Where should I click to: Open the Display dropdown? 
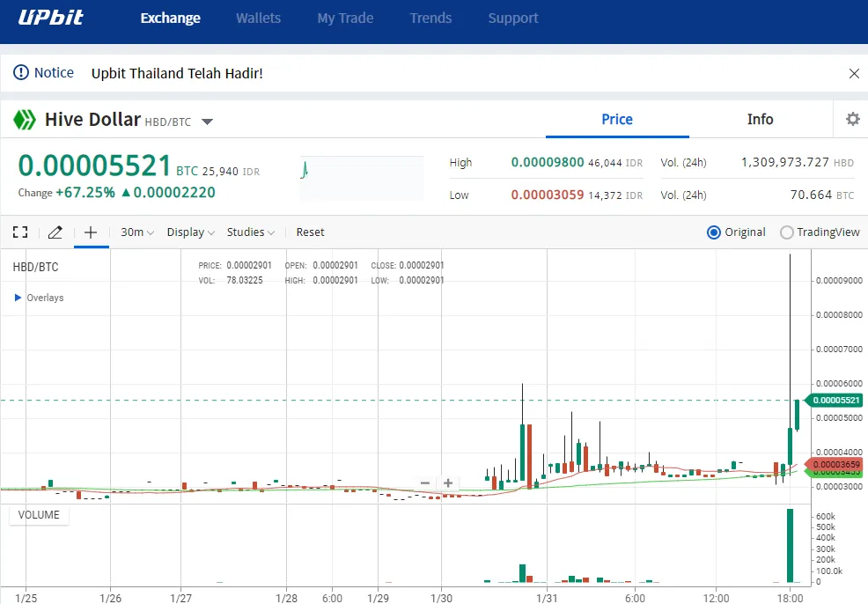190,232
